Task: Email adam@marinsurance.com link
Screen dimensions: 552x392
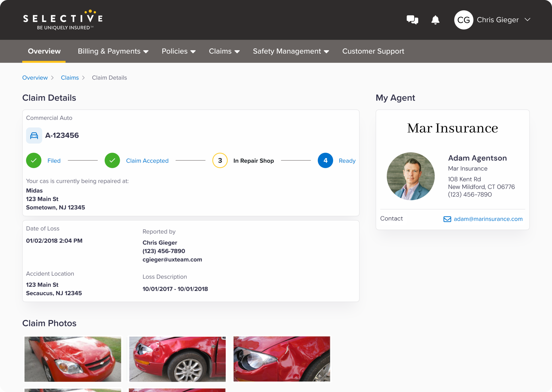Action: 488,219
